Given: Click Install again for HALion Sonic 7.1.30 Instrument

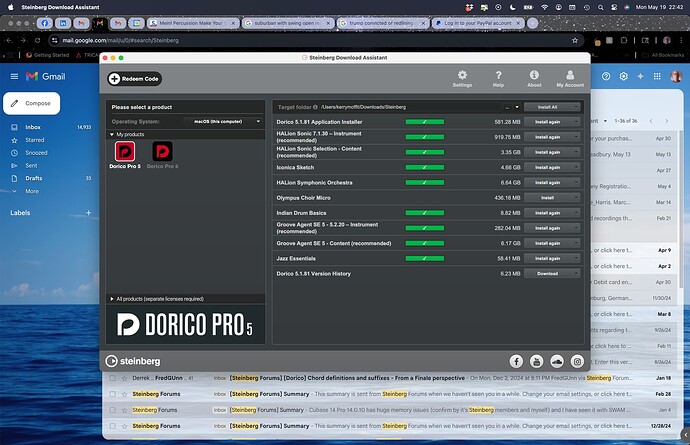Looking at the screenshot, I should 547,137.
